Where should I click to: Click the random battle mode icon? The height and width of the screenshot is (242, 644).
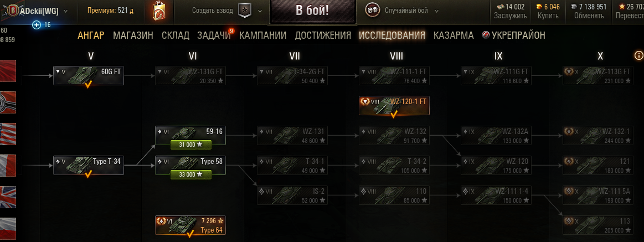372,11
